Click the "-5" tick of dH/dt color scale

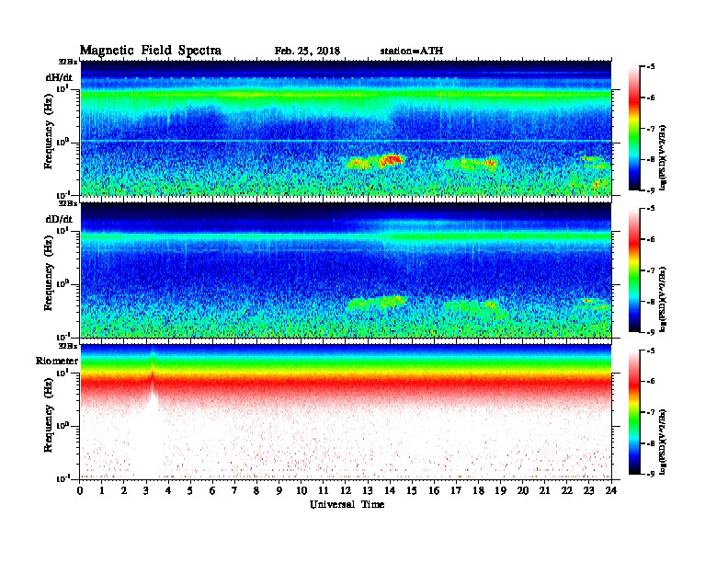(x=651, y=67)
